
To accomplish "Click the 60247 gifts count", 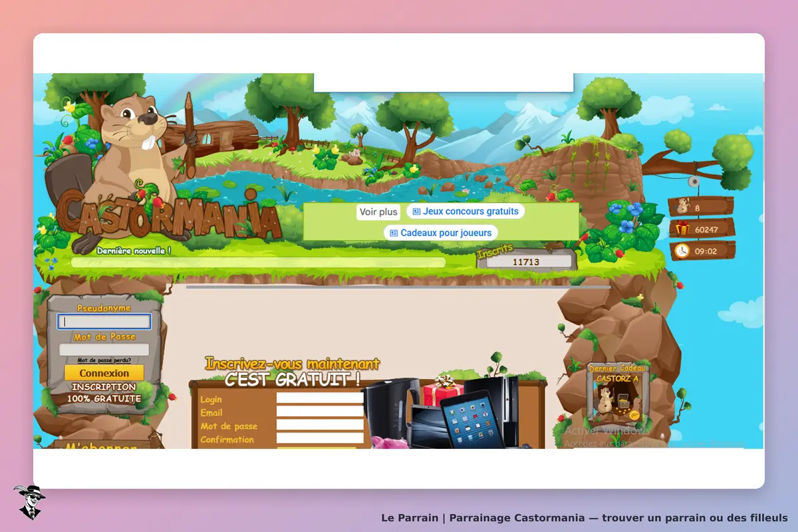I will (x=706, y=229).
